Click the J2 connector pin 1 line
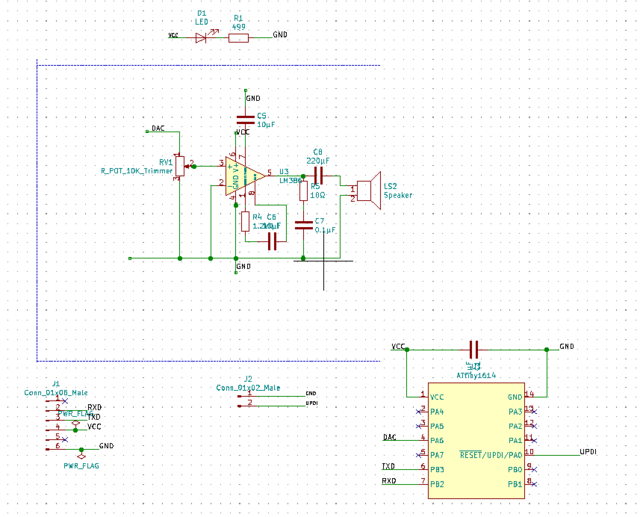 point(271,396)
